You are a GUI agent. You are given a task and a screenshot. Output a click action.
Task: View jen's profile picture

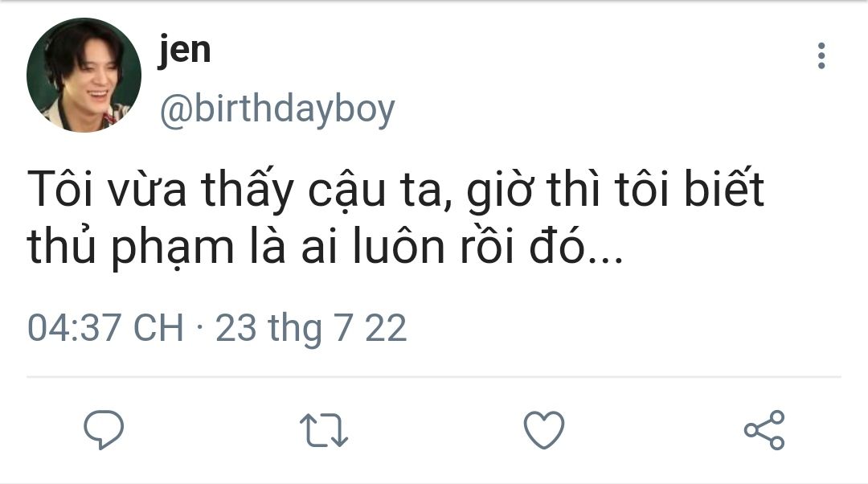tap(84, 76)
